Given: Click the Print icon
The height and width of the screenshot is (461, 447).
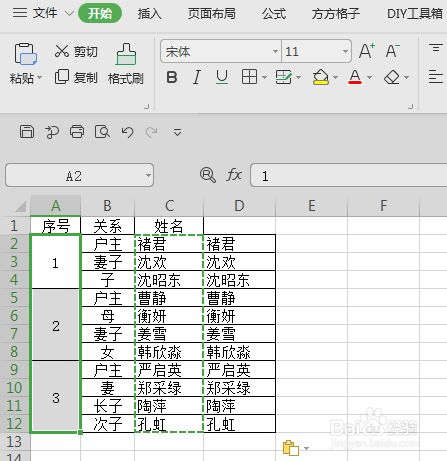Looking at the screenshot, I should (77, 131).
